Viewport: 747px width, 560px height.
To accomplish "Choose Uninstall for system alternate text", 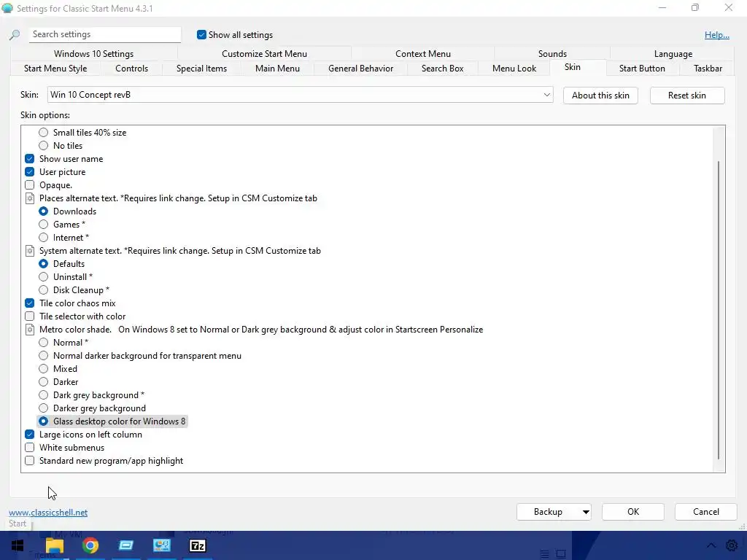I will click(x=43, y=276).
